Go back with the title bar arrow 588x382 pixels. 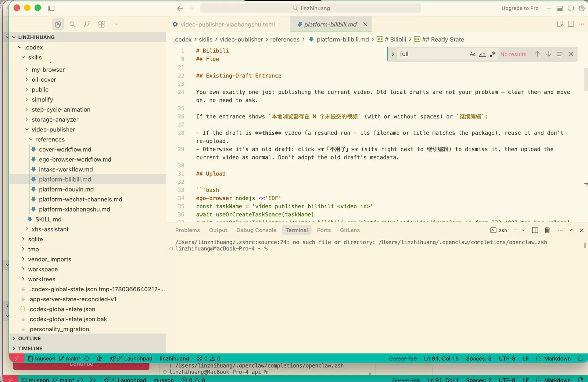pos(180,8)
